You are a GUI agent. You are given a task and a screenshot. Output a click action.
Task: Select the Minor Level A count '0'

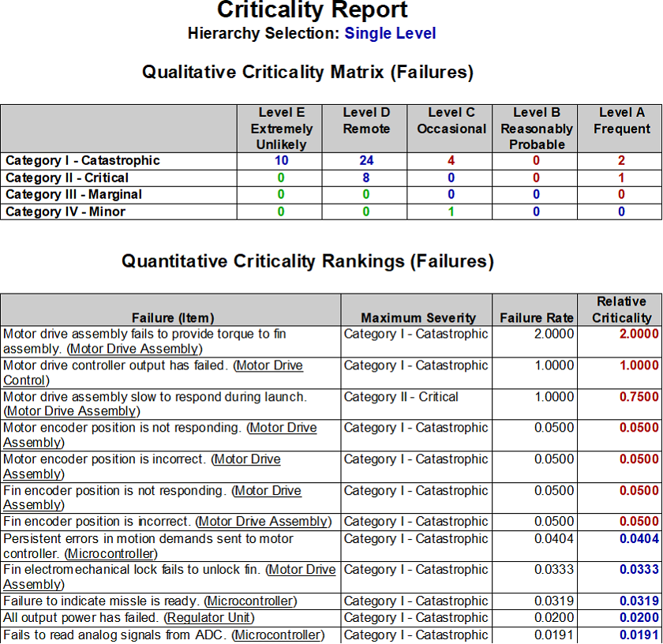[621, 212]
